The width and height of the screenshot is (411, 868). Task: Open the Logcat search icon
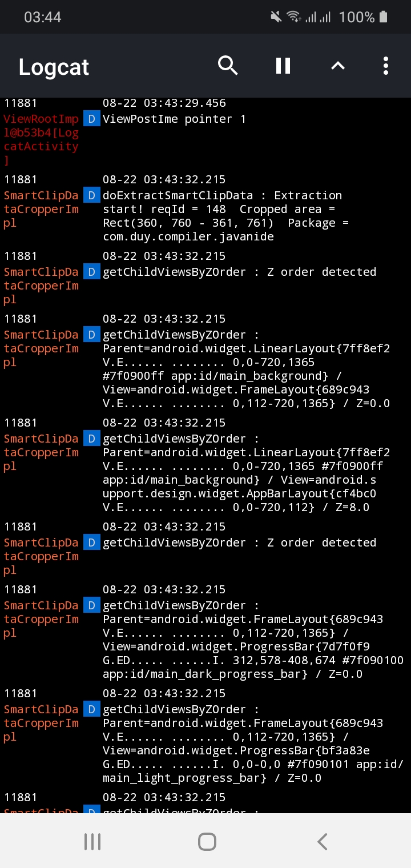coord(228,66)
